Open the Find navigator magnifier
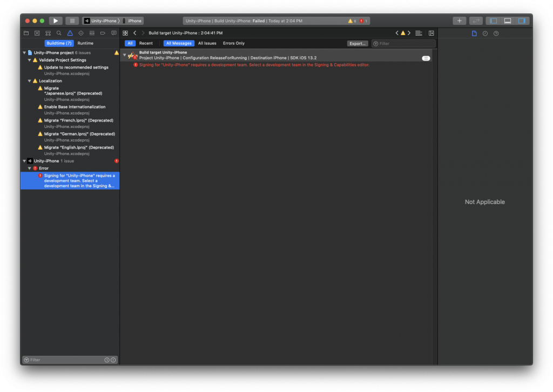The height and width of the screenshot is (392, 553). click(x=59, y=33)
